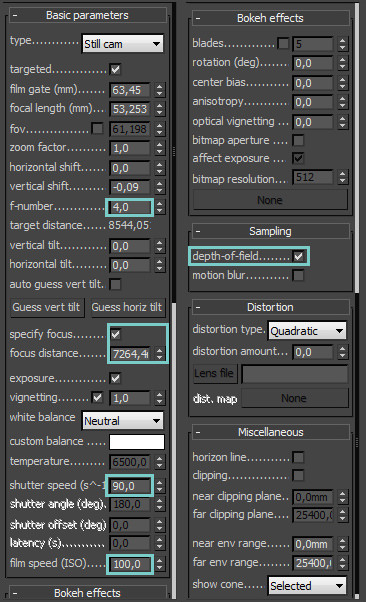This screenshot has width=366, height=602.
Task: Click the blades spinner arrows
Action: click(x=343, y=44)
